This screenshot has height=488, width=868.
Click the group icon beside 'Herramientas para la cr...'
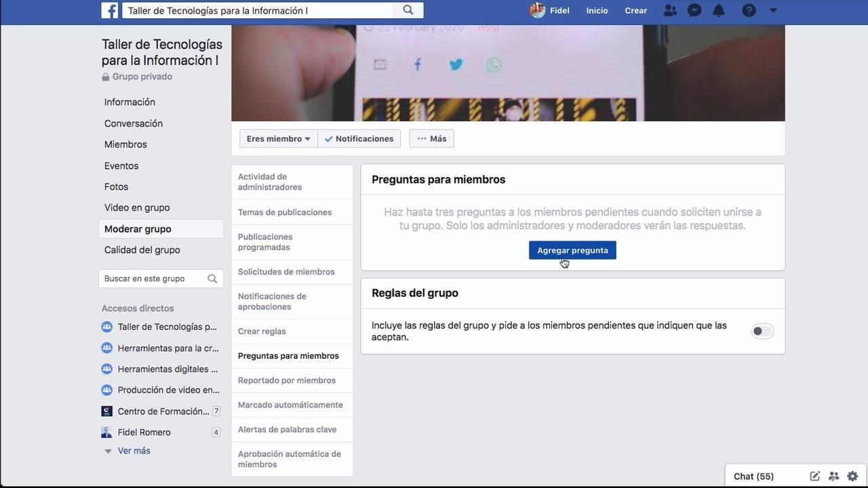[x=106, y=348]
